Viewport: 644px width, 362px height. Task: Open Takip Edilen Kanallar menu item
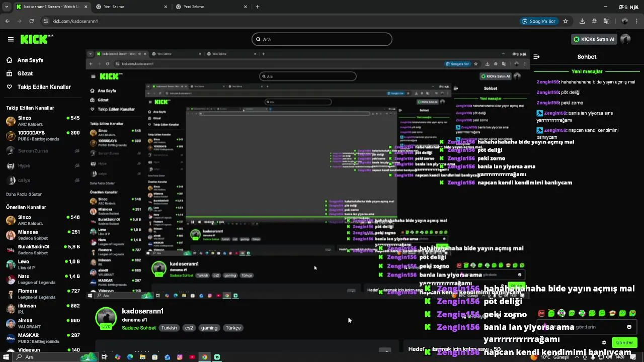click(x=39, y=87)
